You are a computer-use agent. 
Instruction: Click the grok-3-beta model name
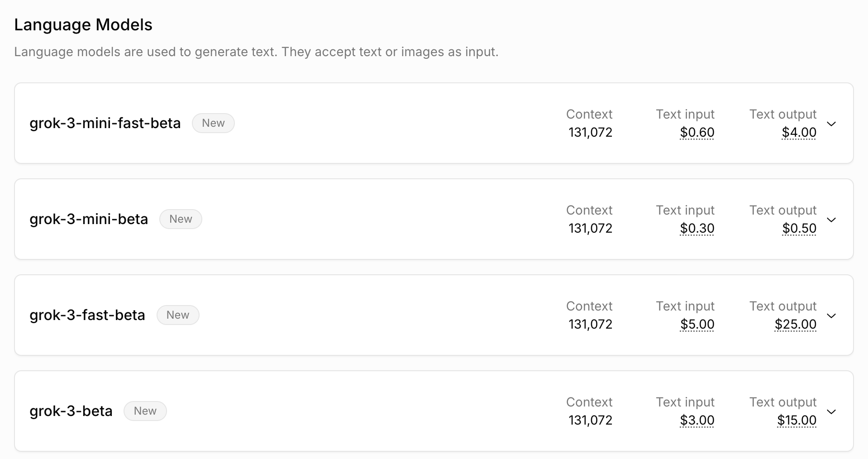pos(71,411)
